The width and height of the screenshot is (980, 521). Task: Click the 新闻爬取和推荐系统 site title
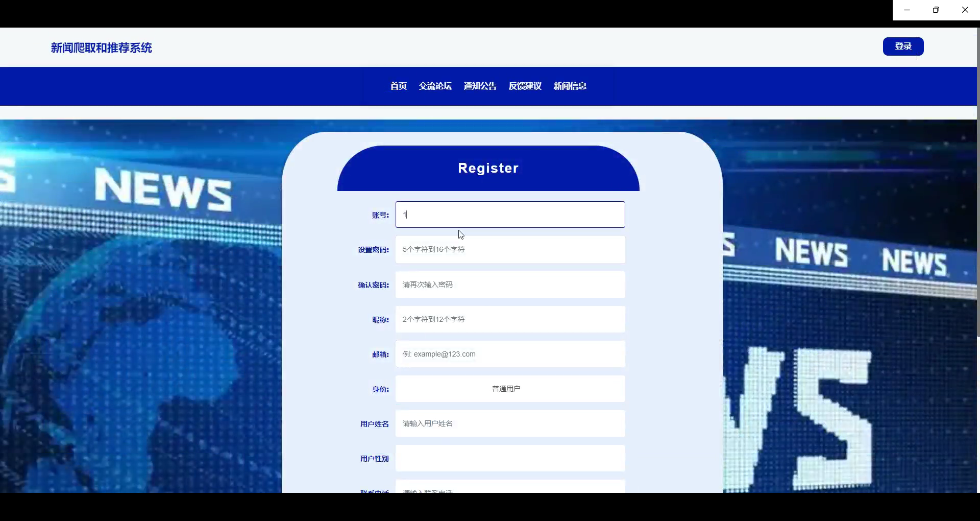(102, 48)
